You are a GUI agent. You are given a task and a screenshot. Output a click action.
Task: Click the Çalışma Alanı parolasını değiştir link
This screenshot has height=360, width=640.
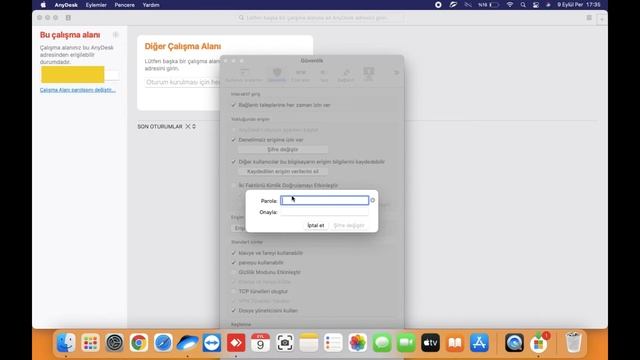(78, 90)
